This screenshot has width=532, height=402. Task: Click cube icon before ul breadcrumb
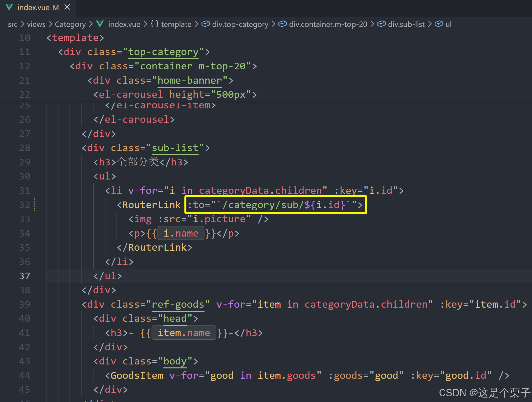pos(439,24)
